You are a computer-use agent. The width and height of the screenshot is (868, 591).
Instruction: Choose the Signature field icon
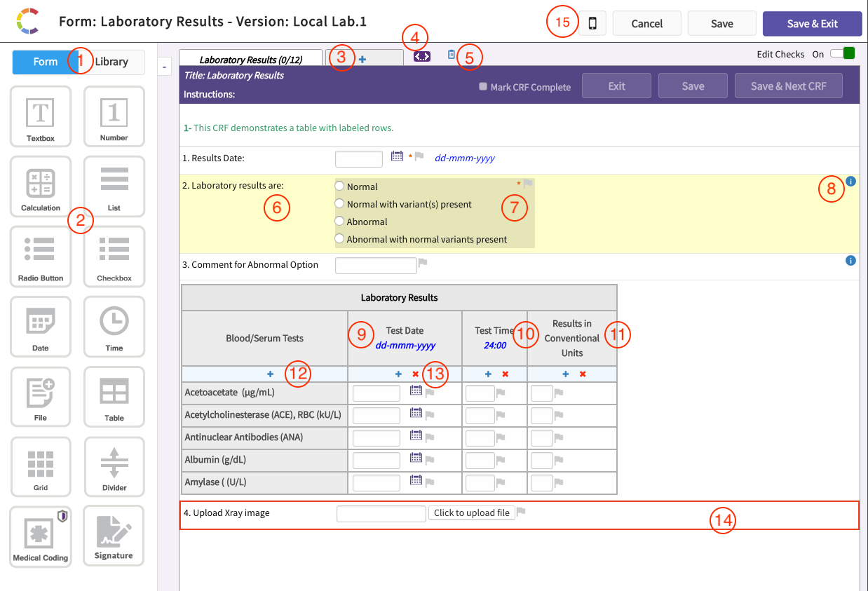pyautogui.click(x=114, y=536)
